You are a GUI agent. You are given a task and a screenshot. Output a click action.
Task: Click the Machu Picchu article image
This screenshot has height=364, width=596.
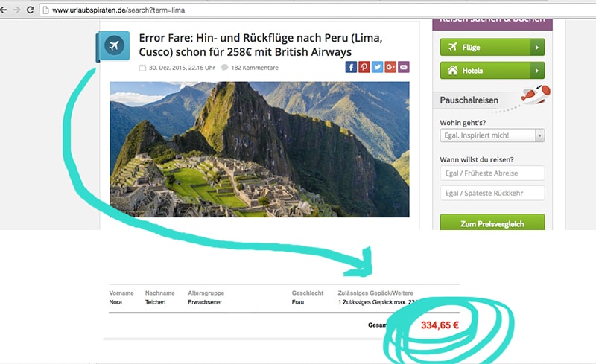(259, 150)
